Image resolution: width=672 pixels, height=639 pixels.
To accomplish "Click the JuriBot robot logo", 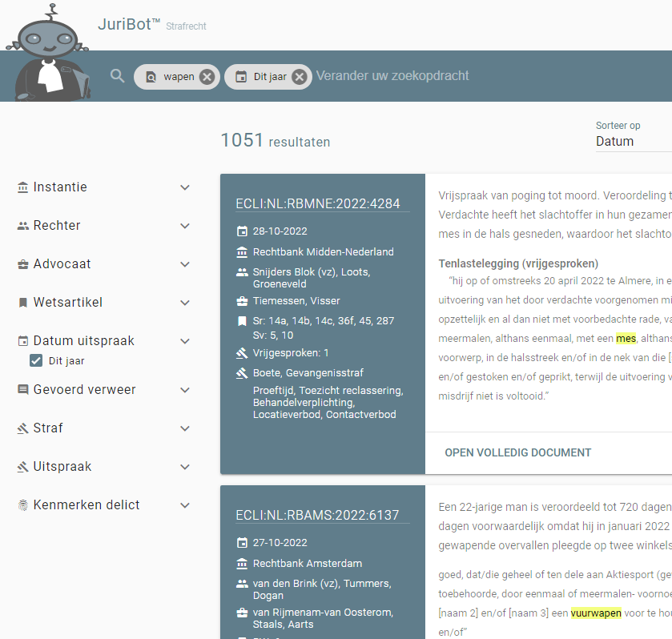I will 50,54.
